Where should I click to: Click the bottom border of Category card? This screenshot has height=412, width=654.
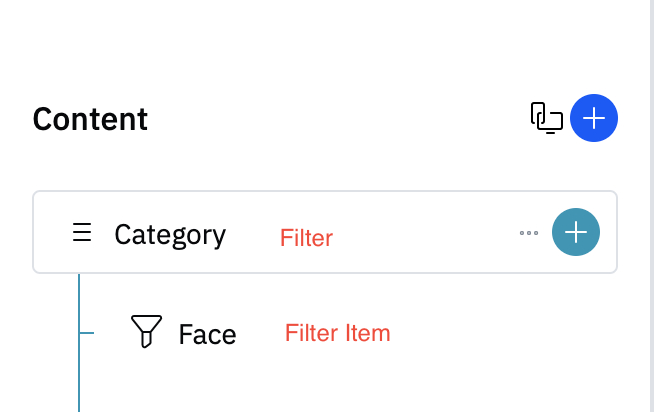(325, 273)
